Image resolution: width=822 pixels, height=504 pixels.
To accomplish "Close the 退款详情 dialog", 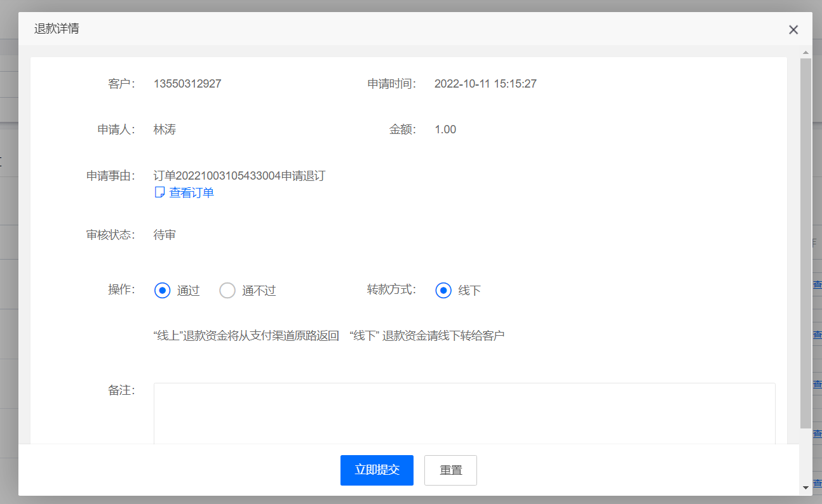I will click(793, 30).
